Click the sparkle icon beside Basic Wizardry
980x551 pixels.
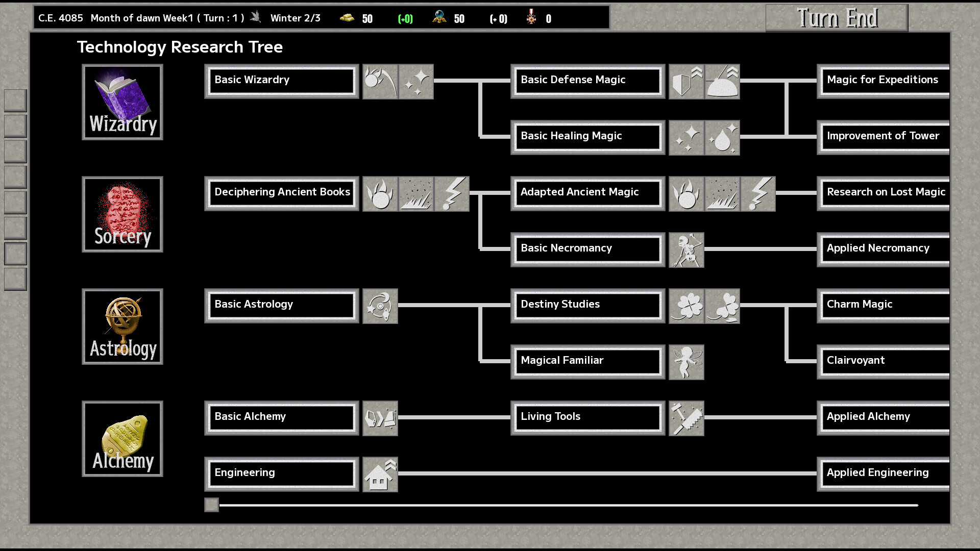coord(416,82)
